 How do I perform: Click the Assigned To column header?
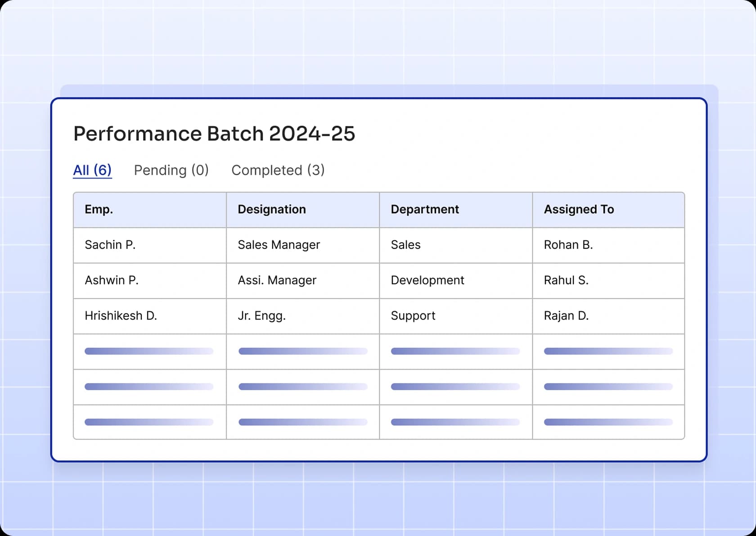[579, 209]
